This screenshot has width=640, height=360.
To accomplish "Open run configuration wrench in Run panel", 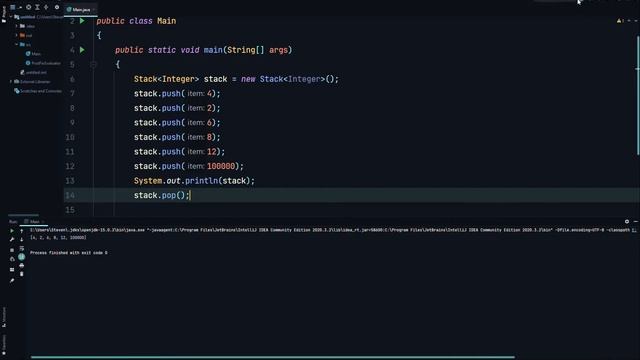I will (x=12, y=240).
